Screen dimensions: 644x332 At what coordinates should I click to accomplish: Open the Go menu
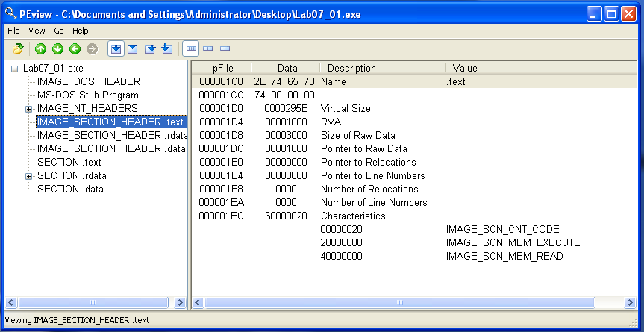coord(59,31)
